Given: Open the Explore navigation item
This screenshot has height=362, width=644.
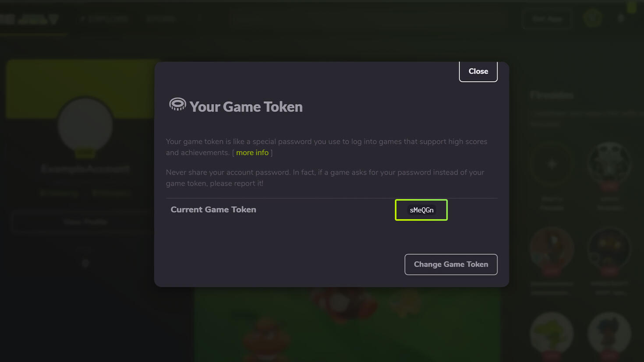Looking at the screenshot, I should click(105, 19).
